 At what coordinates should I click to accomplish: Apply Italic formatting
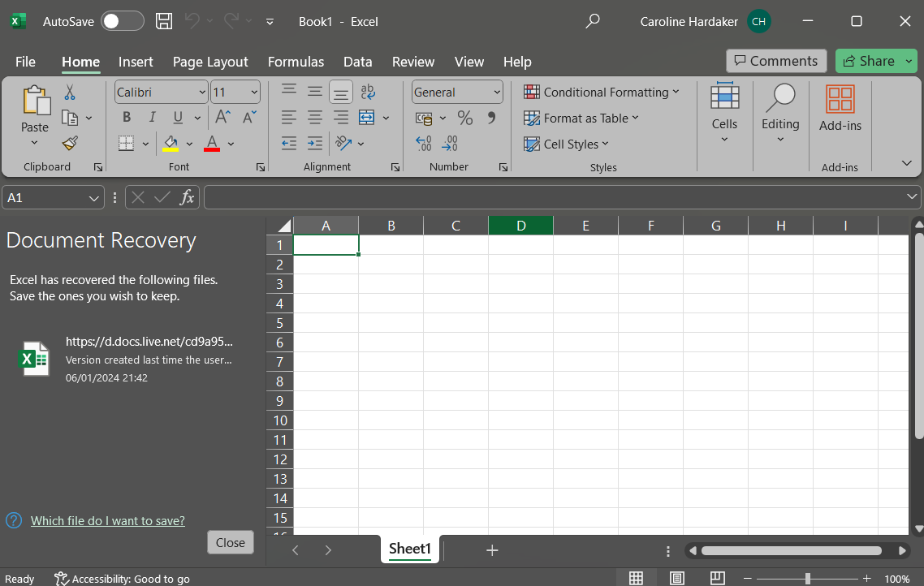point(152,118)
